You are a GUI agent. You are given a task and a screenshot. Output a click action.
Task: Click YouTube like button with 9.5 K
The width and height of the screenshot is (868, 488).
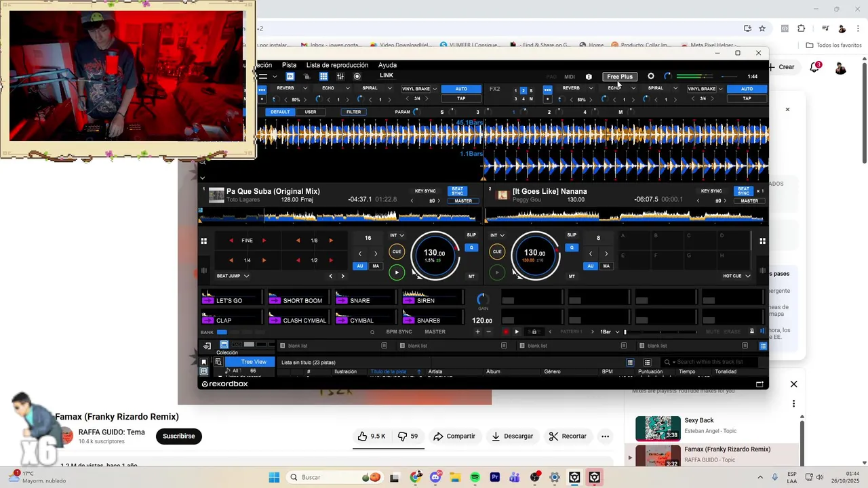click(372, 436)
